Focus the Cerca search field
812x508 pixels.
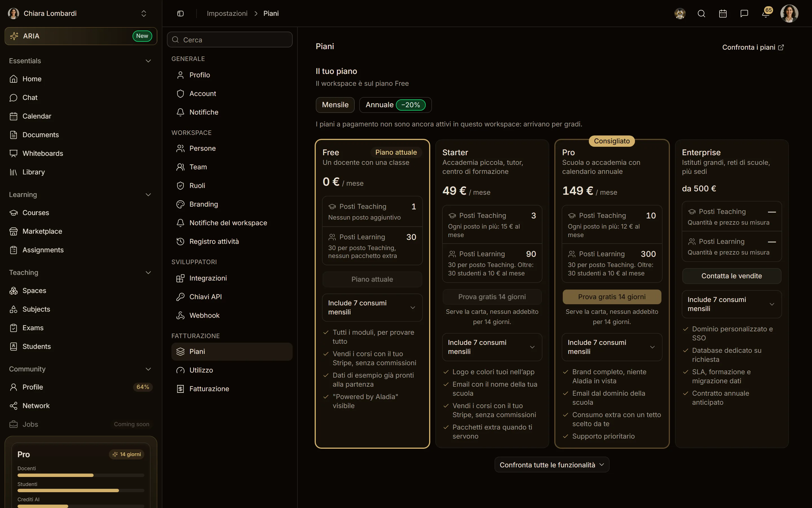230,40
